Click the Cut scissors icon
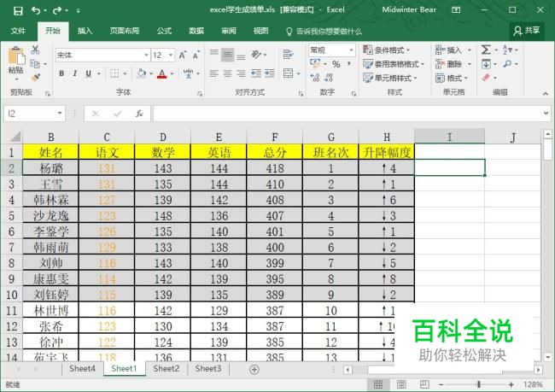555x392 pixels. point(35,50)
